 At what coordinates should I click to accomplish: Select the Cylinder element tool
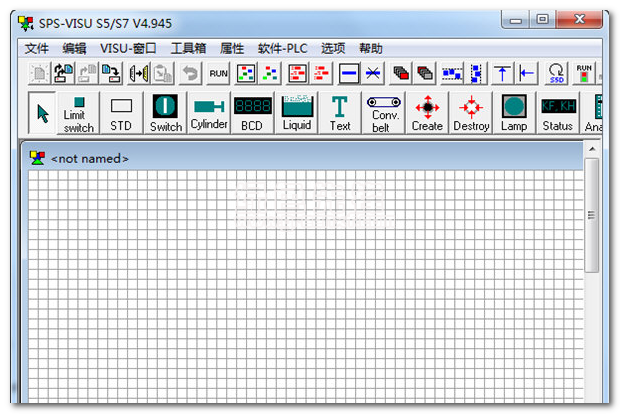coord(209,113)
